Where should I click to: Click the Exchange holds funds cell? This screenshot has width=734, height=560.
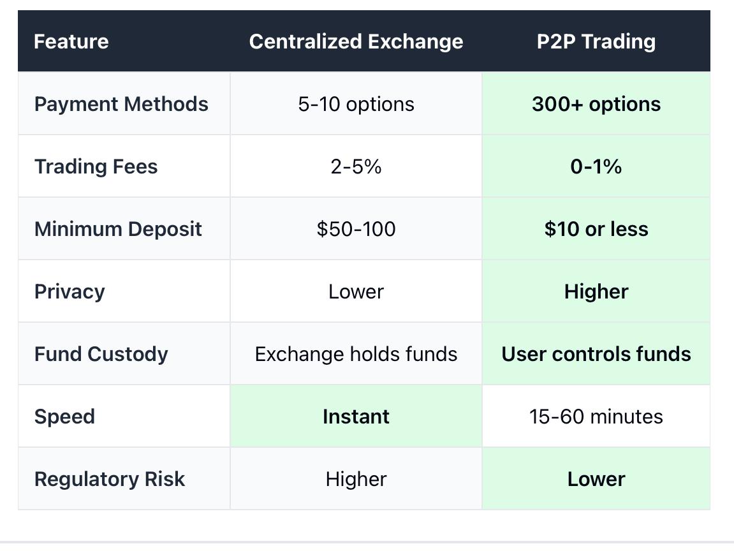click(x=356, y=354)
